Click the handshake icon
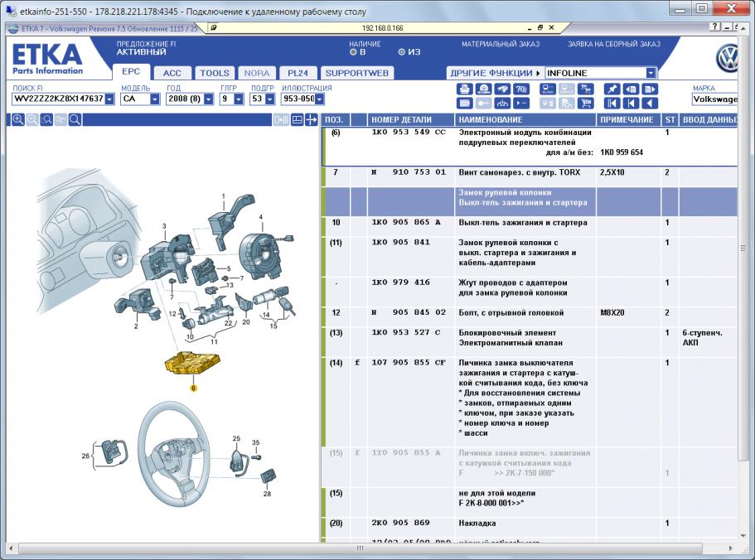Viewport: 755px width, 560px height. coord(502,89)
